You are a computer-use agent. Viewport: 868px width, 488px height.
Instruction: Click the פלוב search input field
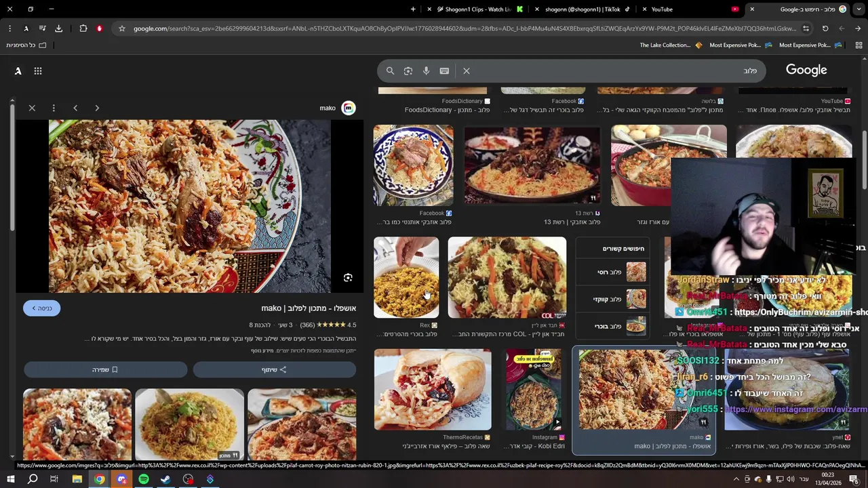[x=614, y=70]
